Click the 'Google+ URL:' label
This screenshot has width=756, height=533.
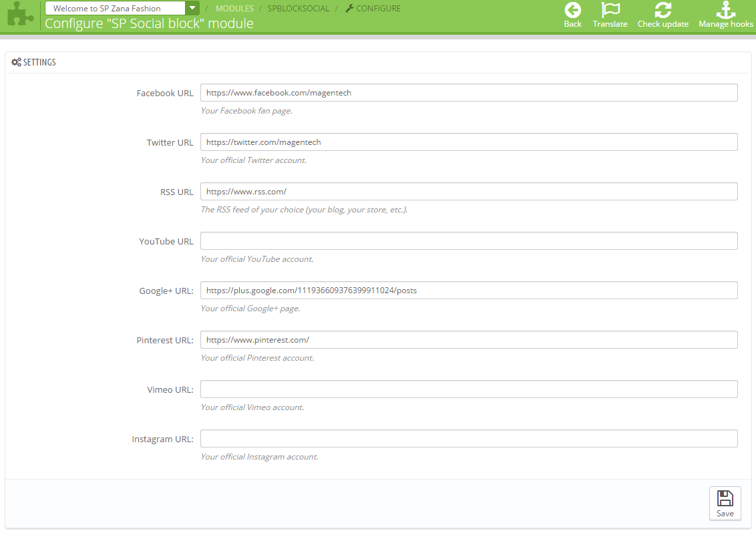(166, 291)
